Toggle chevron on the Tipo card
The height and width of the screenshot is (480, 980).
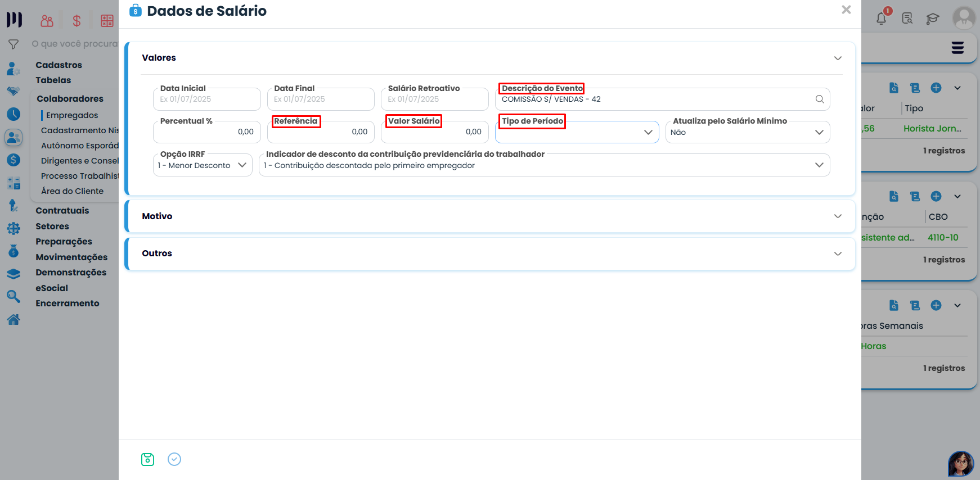point(957,88)
